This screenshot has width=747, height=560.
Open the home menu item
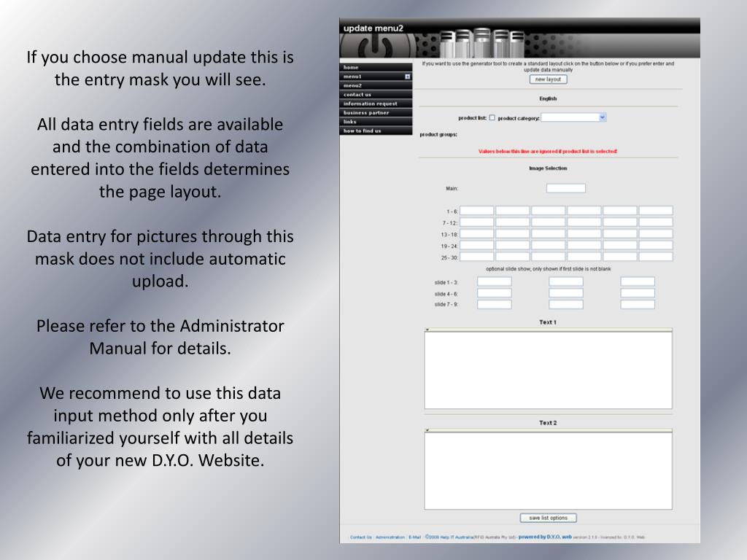point(376,68)
